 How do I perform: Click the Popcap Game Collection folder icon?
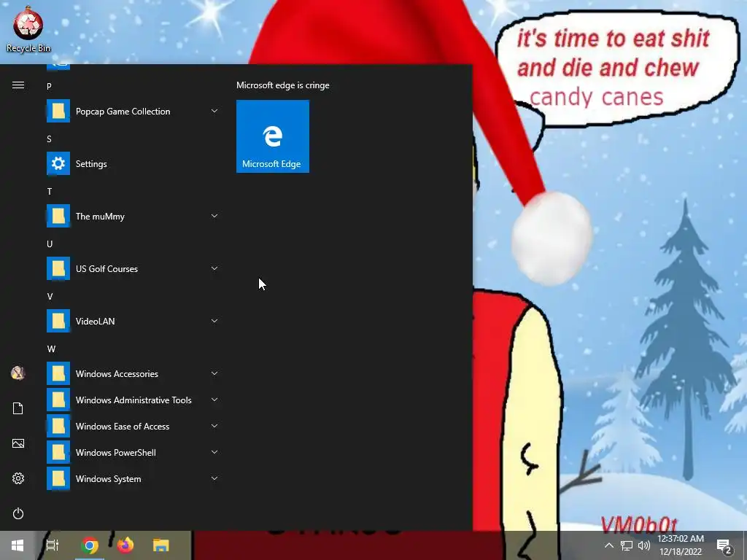tap(58, 111)
